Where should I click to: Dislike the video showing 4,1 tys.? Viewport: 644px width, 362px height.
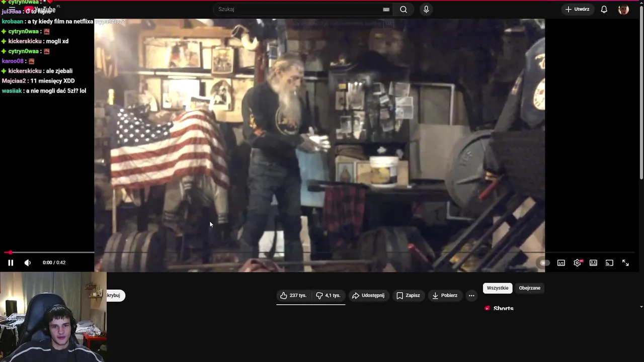[328, 296]
